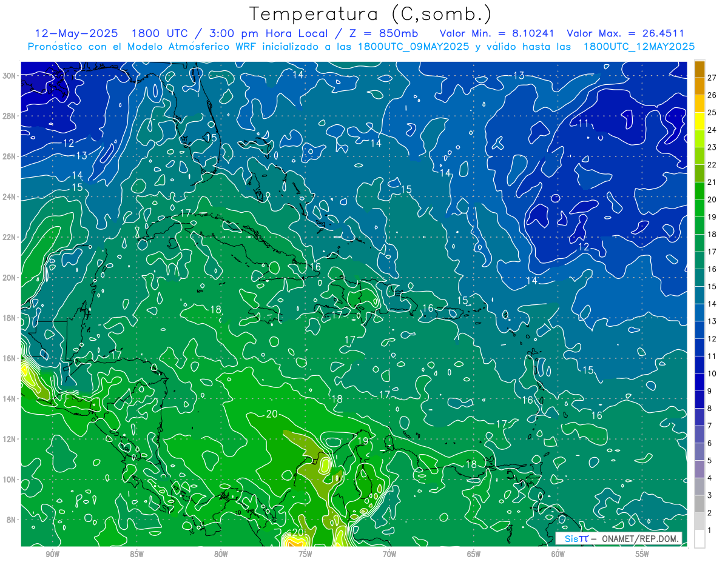The height and width of the screenshot is (562, 728).
Task: Click legend value '15'
Action: click(712, 286)
